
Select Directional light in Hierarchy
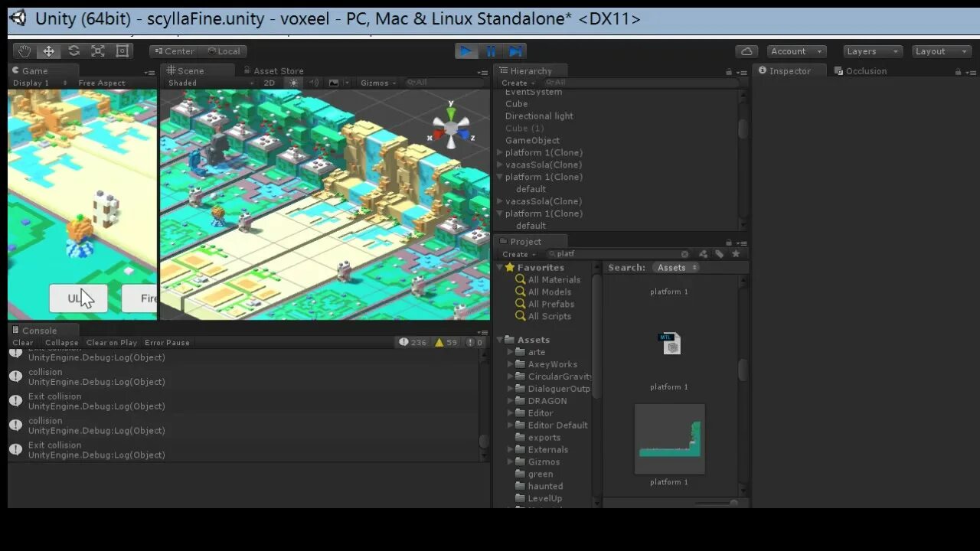[539, 116]
